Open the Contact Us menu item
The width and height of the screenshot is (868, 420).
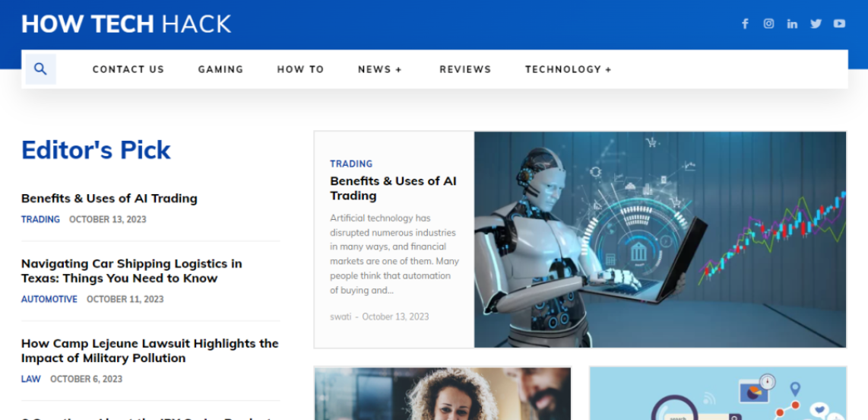coord(128,69)
